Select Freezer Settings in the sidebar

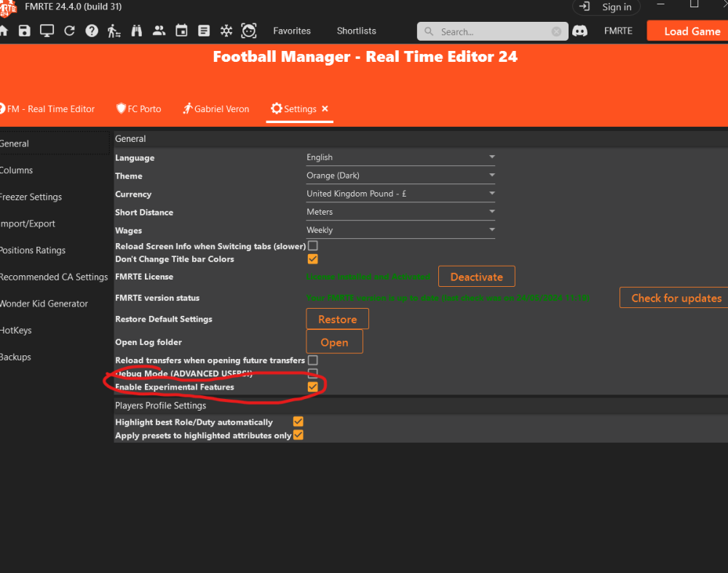pyautogui.click(x=31, y=197)
